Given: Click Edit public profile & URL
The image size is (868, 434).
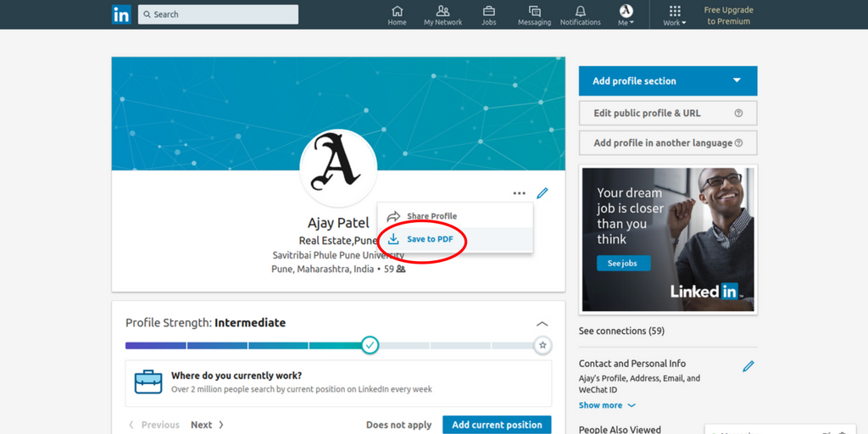Looking at the screenshot, I should coord(668,113).
